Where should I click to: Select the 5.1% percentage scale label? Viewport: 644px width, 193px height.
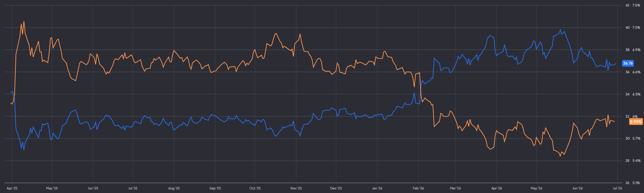(x=636, y=183)
